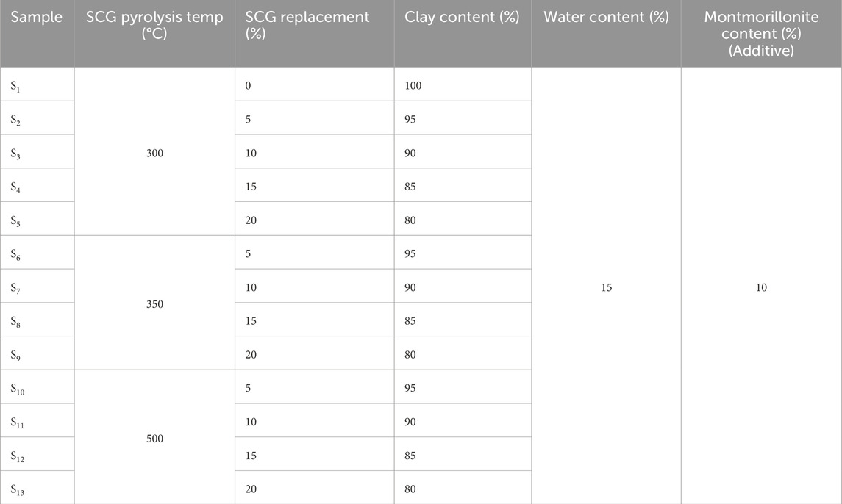Select the clay content value 100
Screen dimensions: 842x504
pyautogui.click(x=413, y=86)
